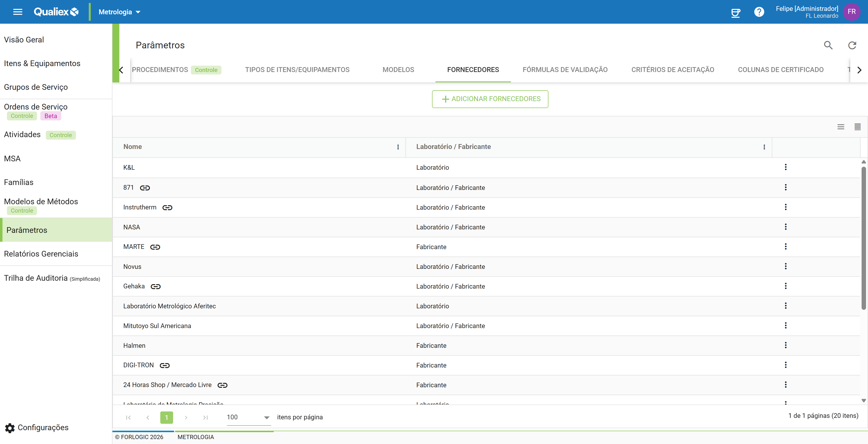Click the Qualiex logo
This screenshot has height=444, width=868.
coord(56,12)
